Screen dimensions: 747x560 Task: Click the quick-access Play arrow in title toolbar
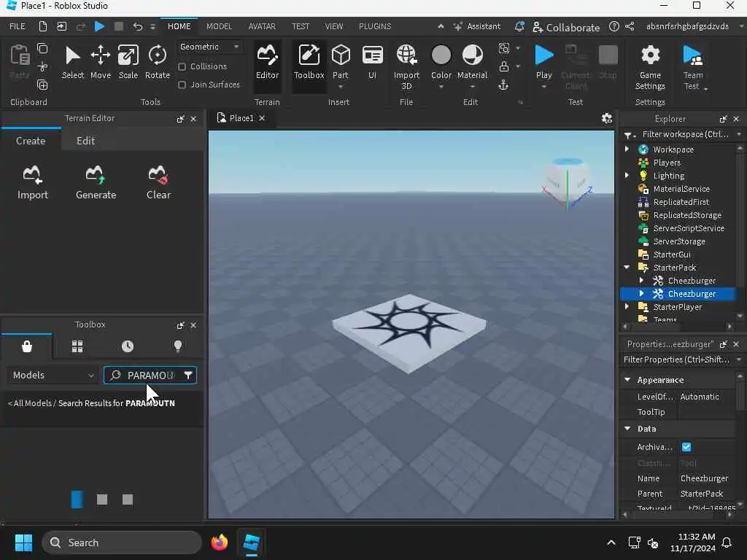coord(99,26)
